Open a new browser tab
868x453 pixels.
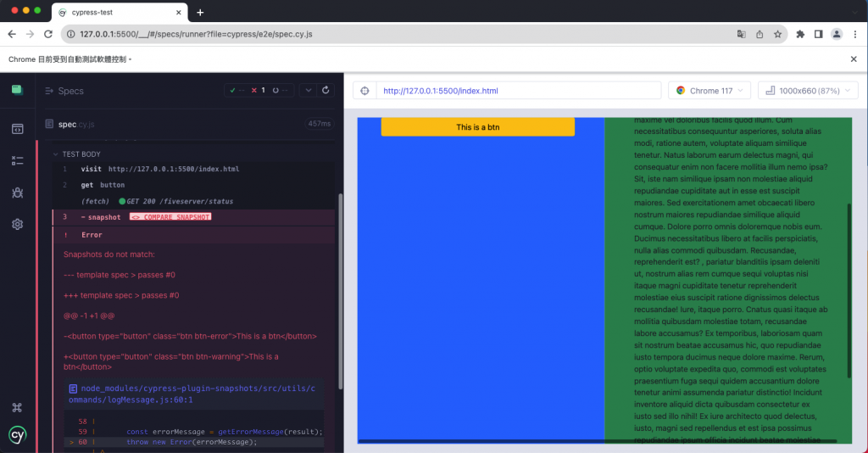(x=200, y=12)
